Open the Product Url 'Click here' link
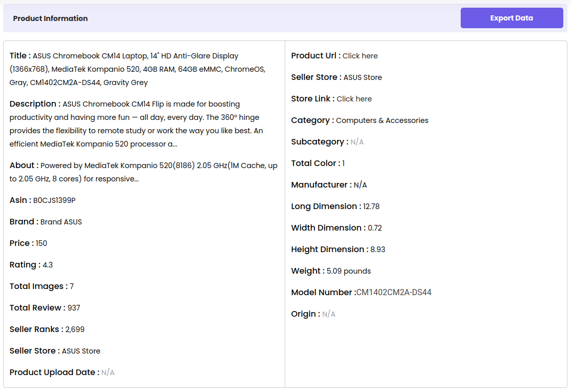Image resolution: width=571 pixels, height=392 pixels. click(x=360, y=56)
